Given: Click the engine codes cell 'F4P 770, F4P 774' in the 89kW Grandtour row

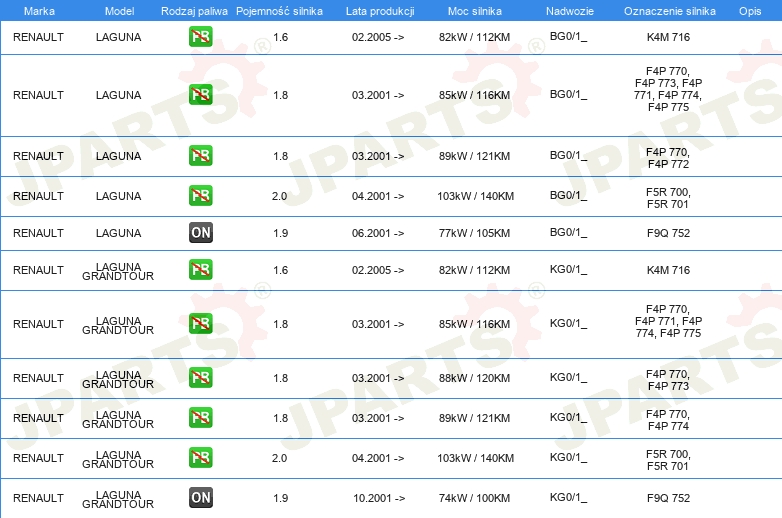Looking at the screenshot, I should point(668,420).
